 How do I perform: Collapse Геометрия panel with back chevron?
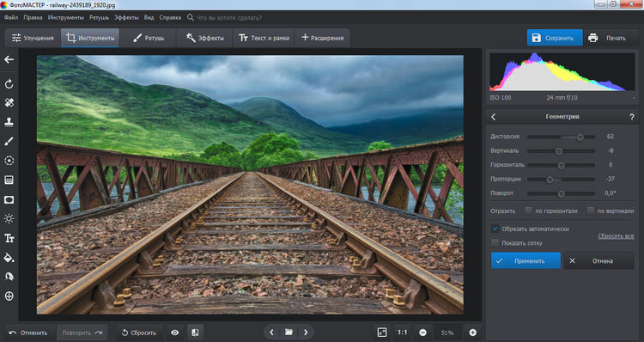494,117
